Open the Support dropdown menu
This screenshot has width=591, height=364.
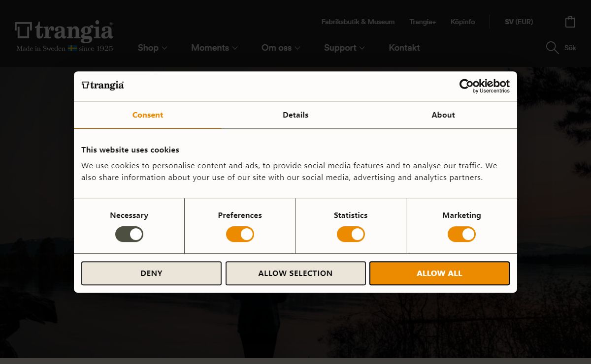(344, 48)
